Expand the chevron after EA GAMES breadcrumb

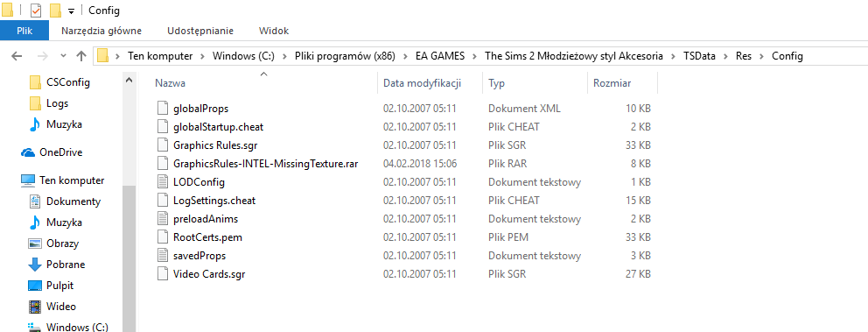pos(474,56)
